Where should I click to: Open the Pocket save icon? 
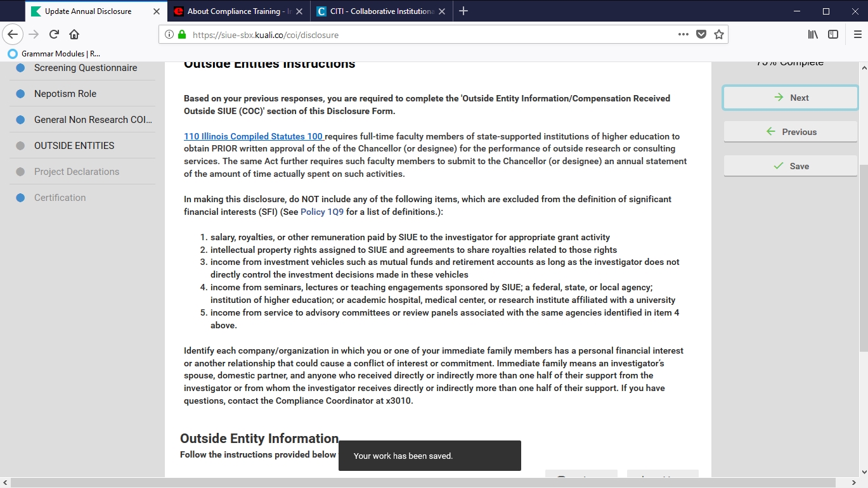[x=701, y=34]
